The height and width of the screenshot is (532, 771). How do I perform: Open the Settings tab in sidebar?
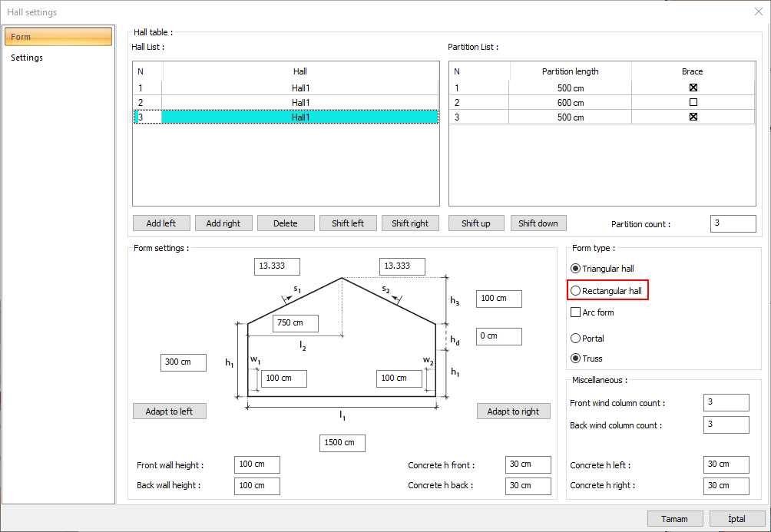pos(27,58)
